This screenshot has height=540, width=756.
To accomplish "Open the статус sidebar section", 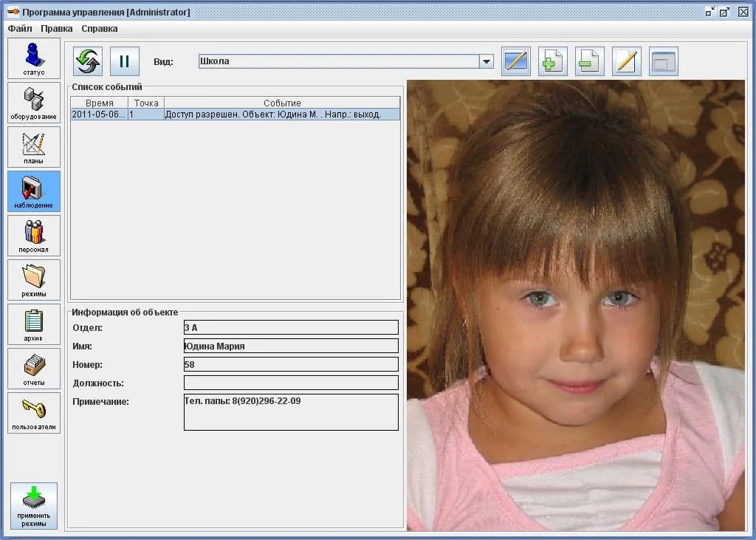I will click(x=34, y=58).
